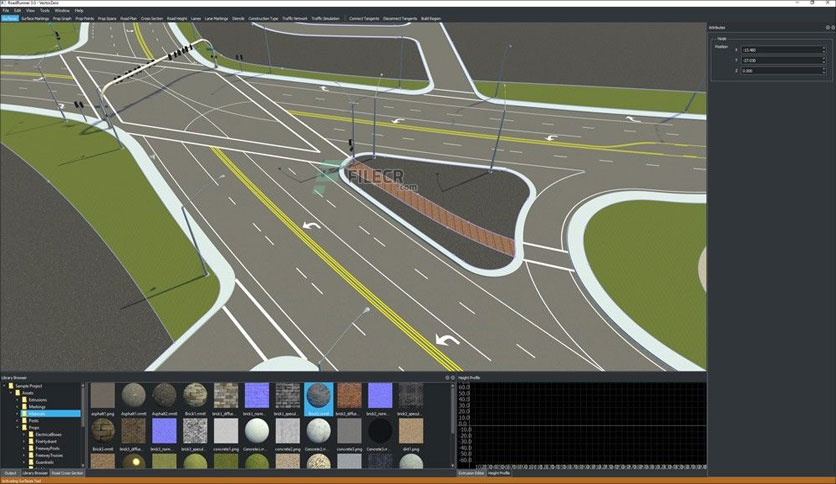Choose the Road Height tool
Screen dimensions: 836x484
point(177,18)
